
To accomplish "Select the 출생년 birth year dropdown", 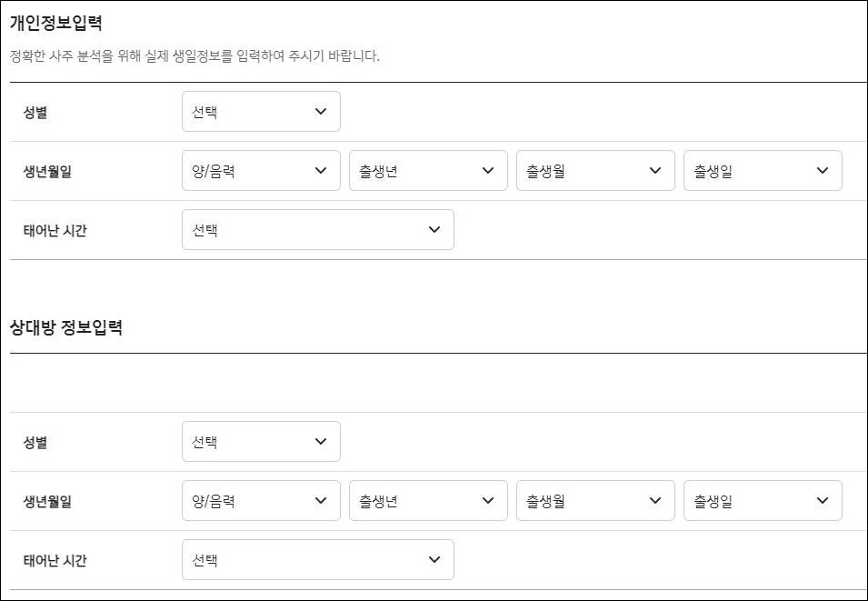I will tap(428, 170).
